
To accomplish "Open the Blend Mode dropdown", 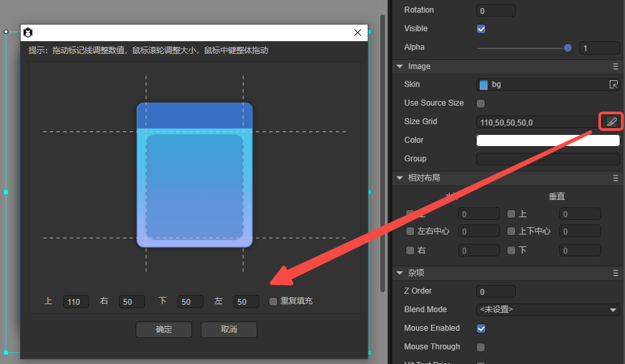I will [x=548, y=310].
